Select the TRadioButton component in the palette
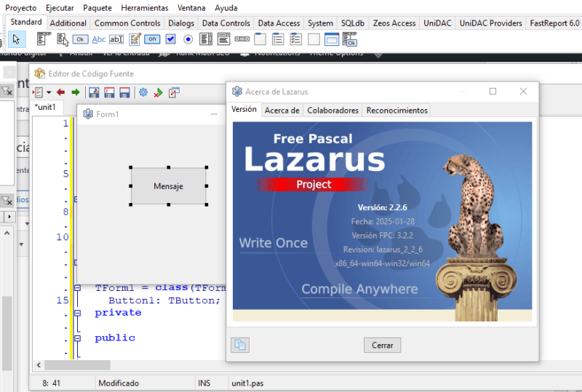This screenshot has height=392, width=582. 188,39
